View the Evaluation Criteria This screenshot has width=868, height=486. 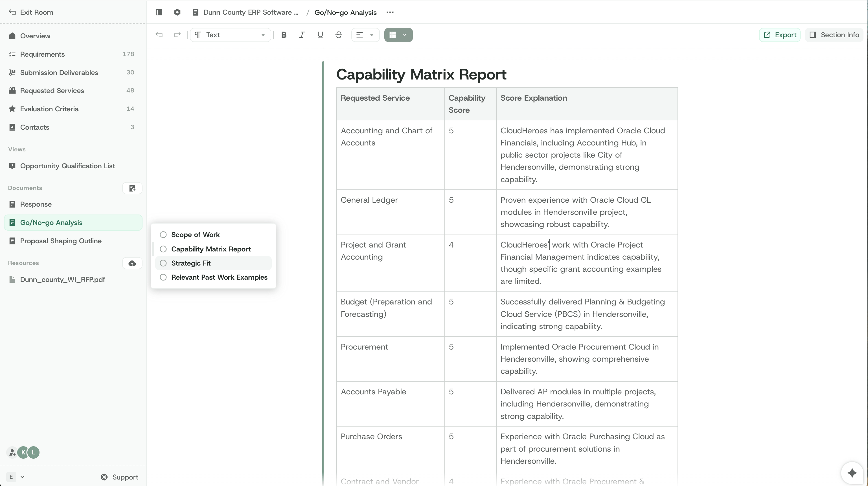click(x=73, y=109)
